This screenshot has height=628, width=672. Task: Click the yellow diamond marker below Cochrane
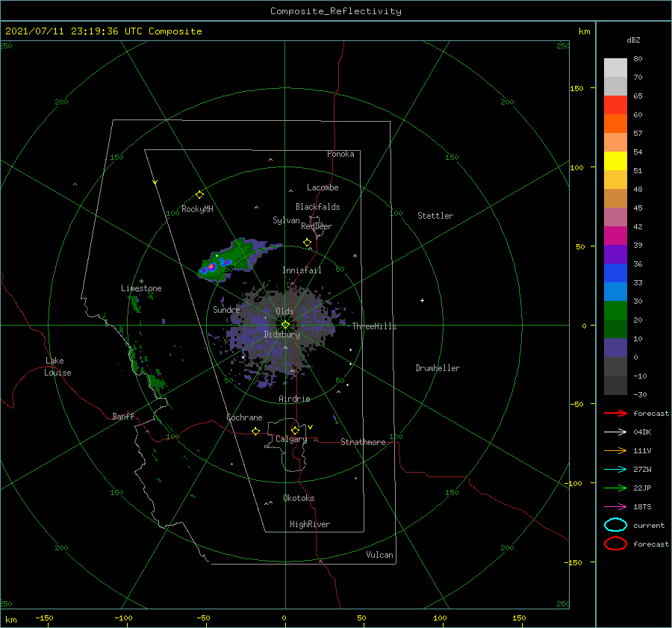pyautogui.click(x=255, y=432)
